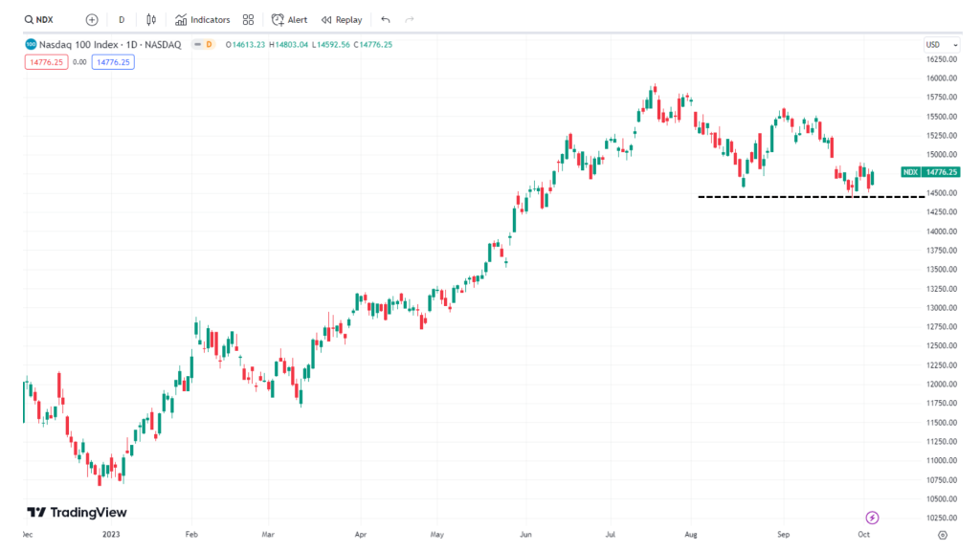
Task: Click the 16000.00 price axis label
Action: (x=942, y=78)
